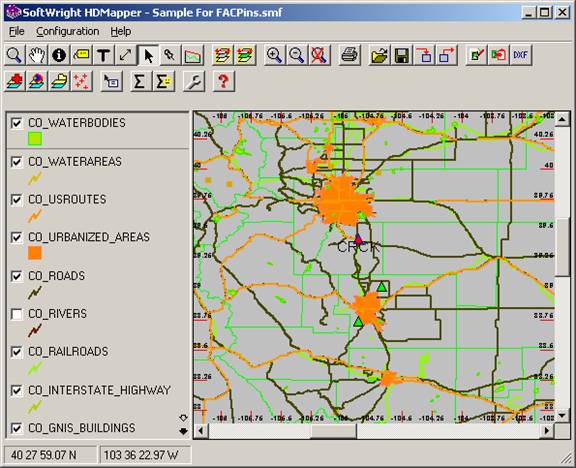
Task: Move layer up with hollow arrow
Action: tap(183, 418)
